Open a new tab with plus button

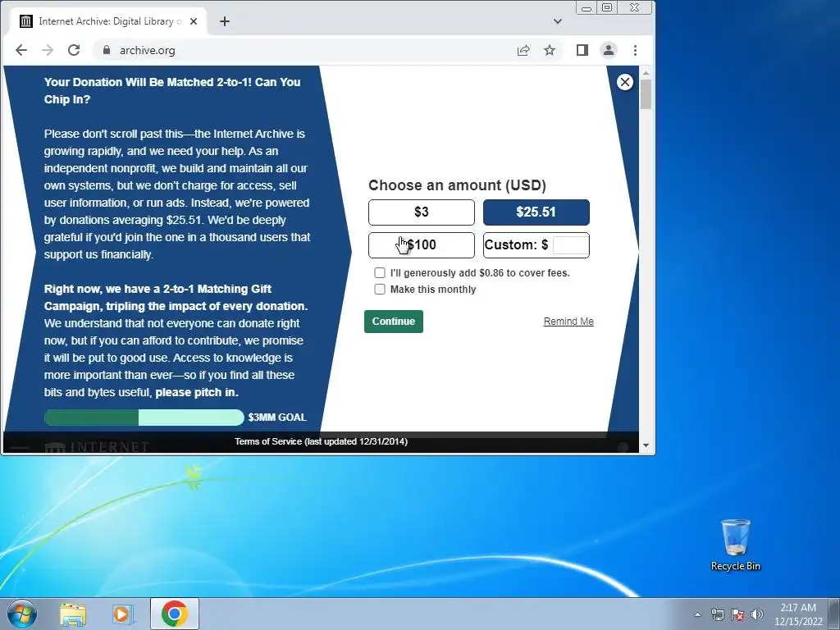(225, 21)
